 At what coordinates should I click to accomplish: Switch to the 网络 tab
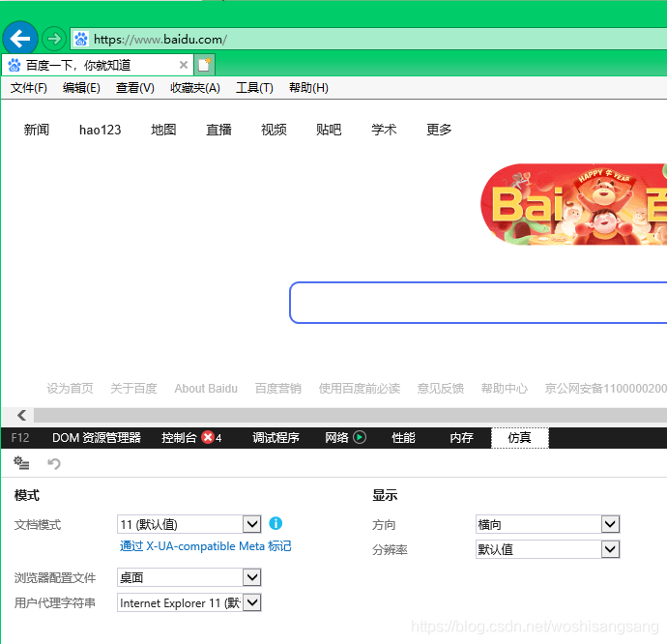336,438
